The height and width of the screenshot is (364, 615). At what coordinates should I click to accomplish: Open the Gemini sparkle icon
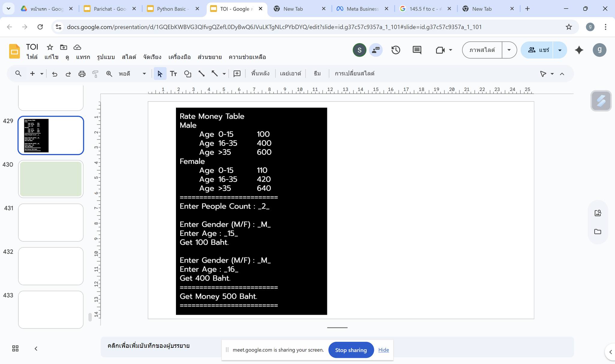[x=579, y=50]
